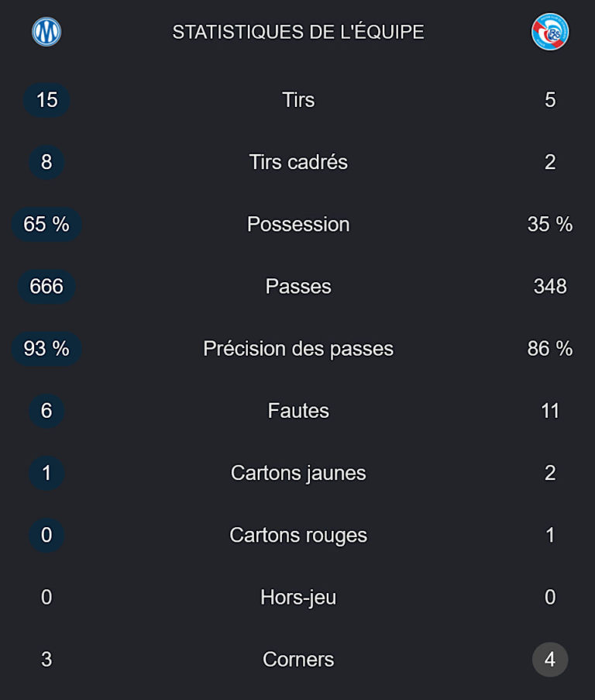The height and width of the screenshot is (700, 595).
Task: Click Strasbourg's 348 passes value
Action: point(550,287)
